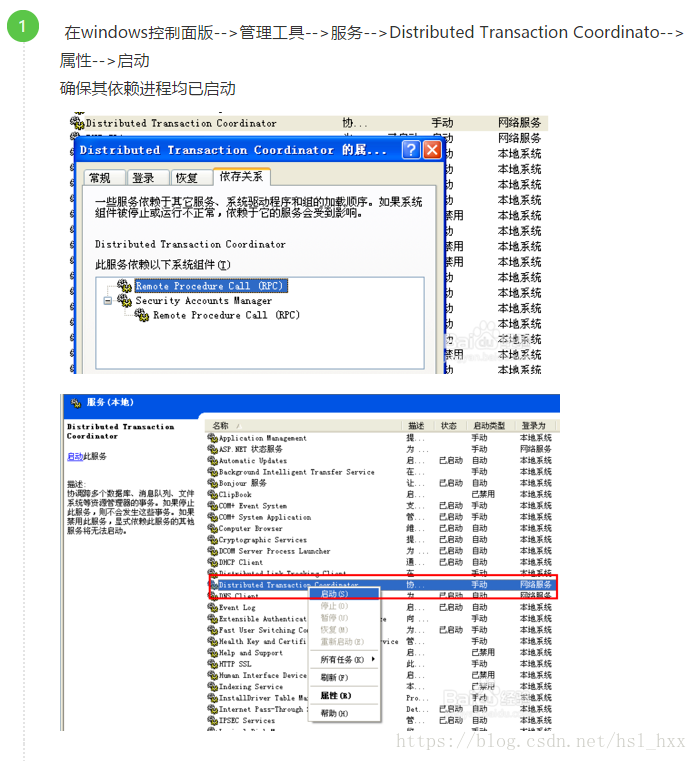The image size is (697, 761).
Task: Click the Health Key and Certificate service icon
Action: pyautogui.click(x=213, y=641)
